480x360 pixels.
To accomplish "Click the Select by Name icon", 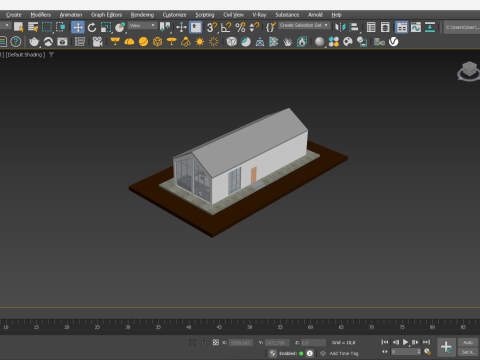I will point(33,27).
